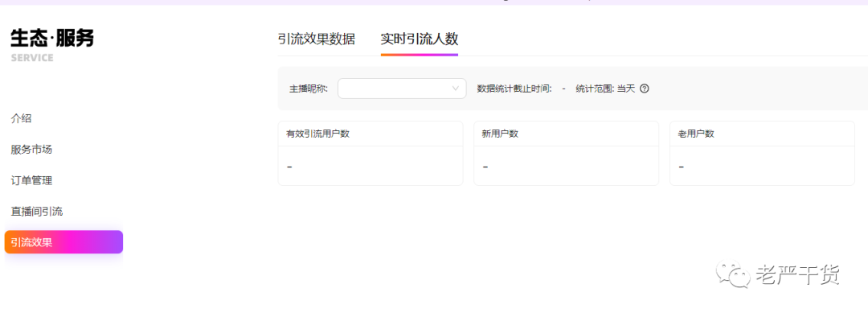Click the 生态·服务 logo heading

[x=52, y=38]
